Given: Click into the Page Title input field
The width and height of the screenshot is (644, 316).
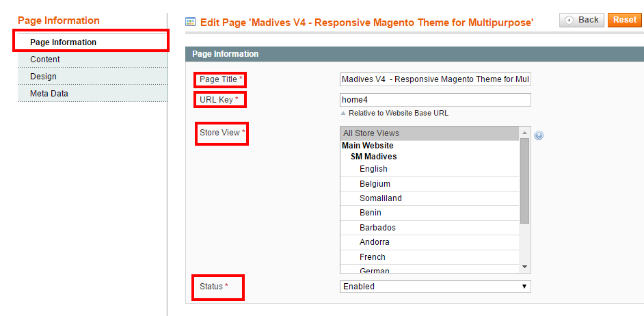Looking at the screenshot, I should (x=435, y=79).
